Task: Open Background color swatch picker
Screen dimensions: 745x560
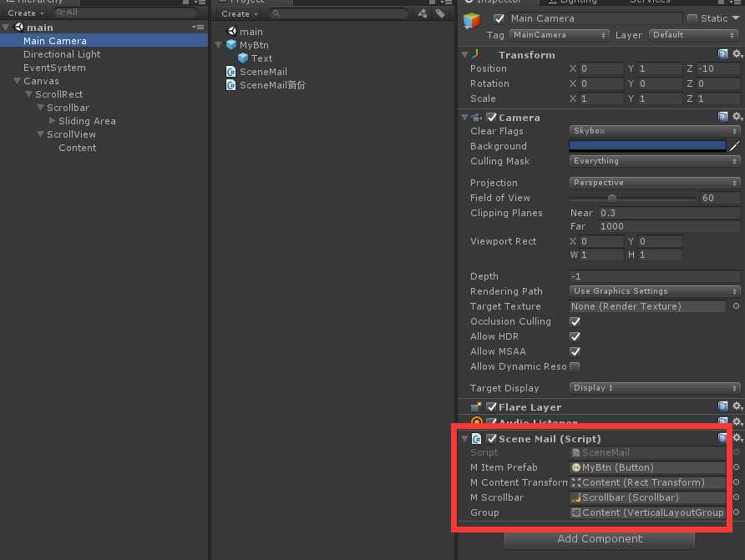Action: click(x=647, y=145)
